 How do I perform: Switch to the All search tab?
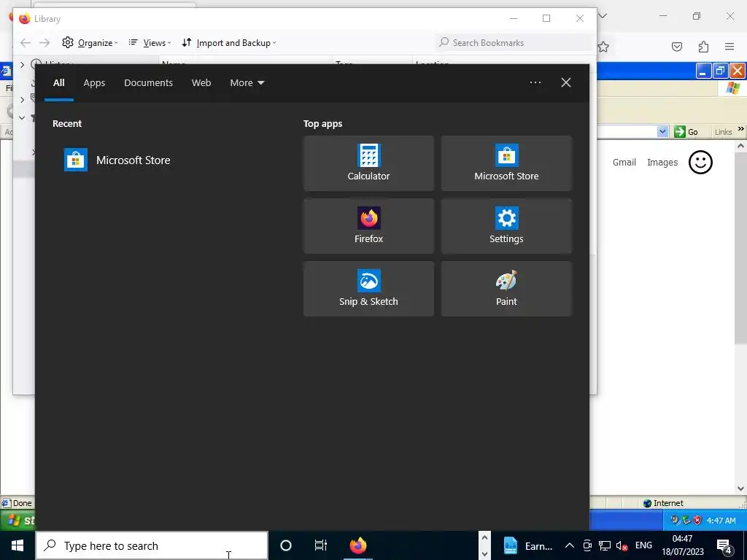click(58, 83)
